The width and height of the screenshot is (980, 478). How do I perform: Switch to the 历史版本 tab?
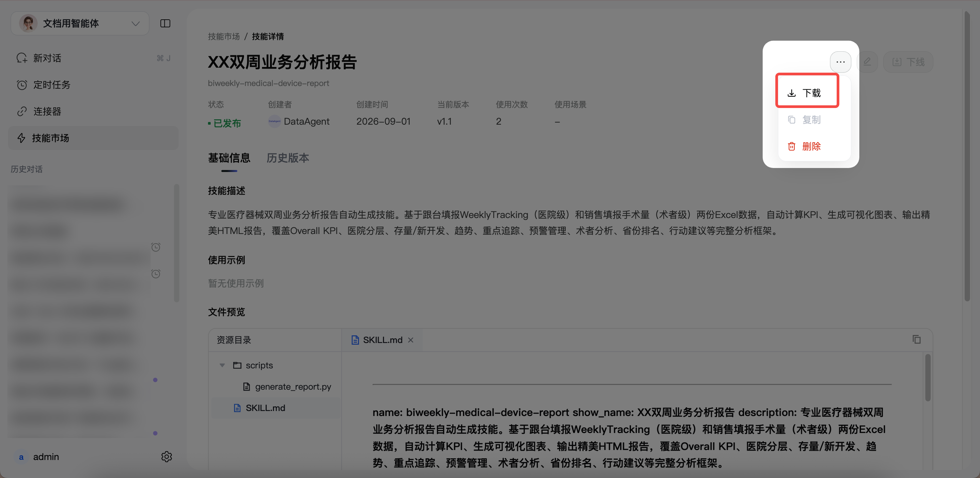click(x=288, y=158)
